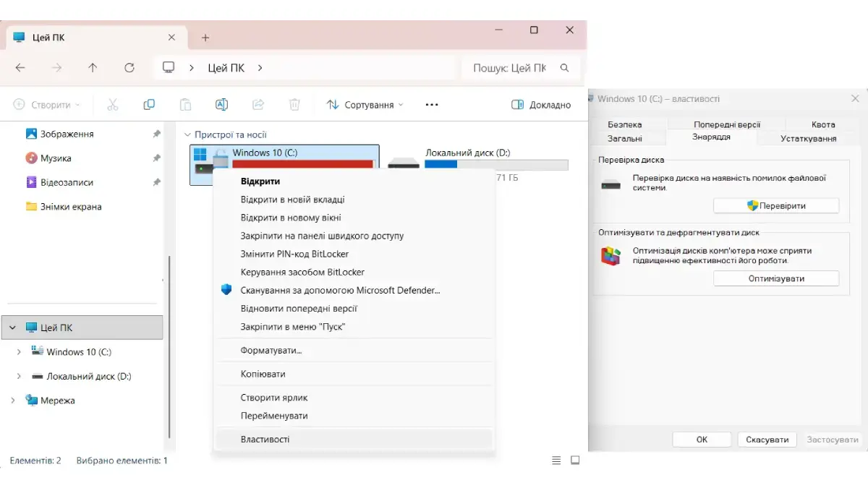Open a new tab with plus

click(x=205, y=38)
